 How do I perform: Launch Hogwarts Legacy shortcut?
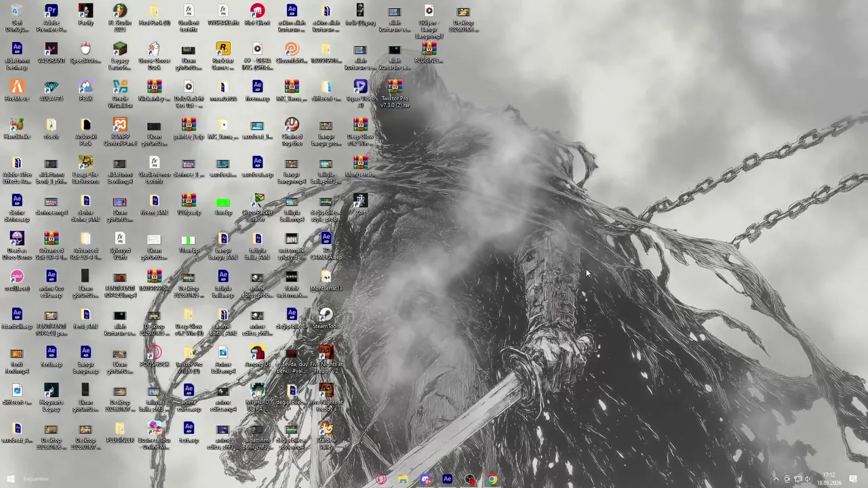click(52, 397)
